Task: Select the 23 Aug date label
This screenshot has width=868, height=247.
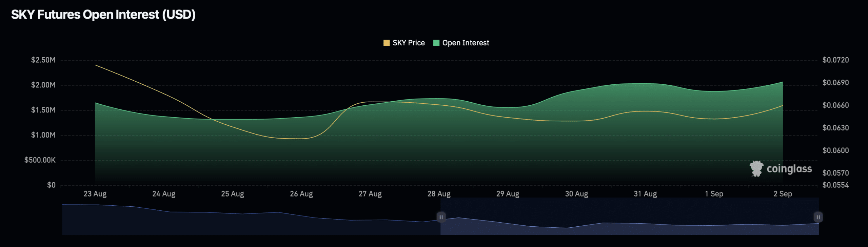Action: [x=95, y=194]
